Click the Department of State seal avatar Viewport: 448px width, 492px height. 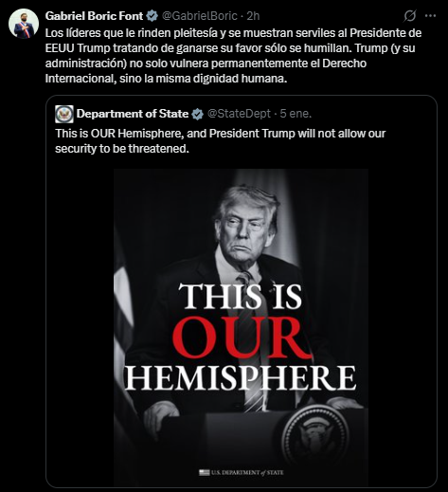pyautogui.click(x=64, y=114)
